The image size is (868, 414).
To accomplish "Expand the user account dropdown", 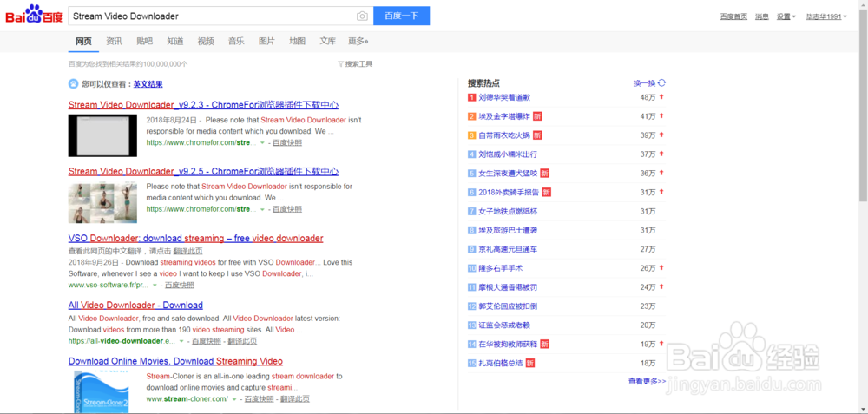I will [826, 16].
